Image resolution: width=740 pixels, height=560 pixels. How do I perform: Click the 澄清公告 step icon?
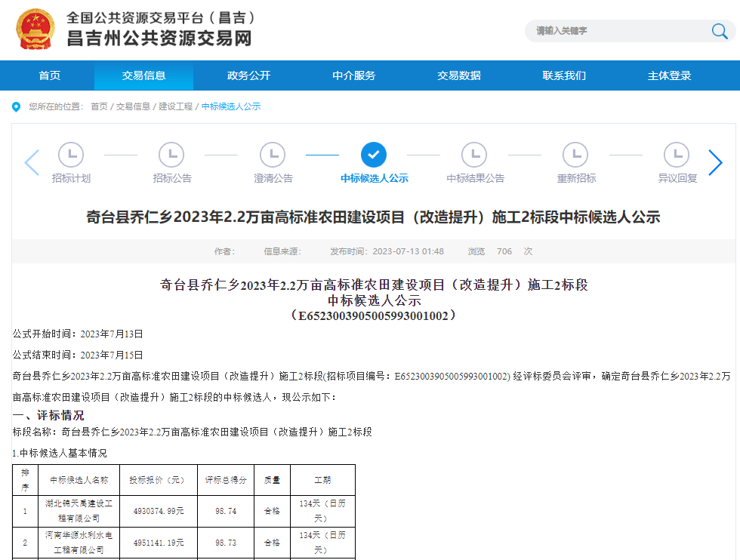[273, 153]
